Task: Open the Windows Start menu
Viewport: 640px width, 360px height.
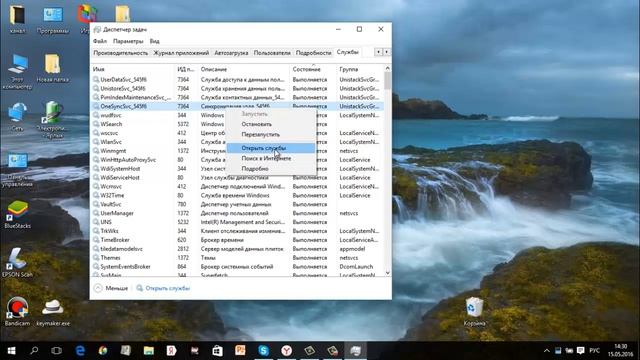Action: pyautogui.click(x=11, y=351)
